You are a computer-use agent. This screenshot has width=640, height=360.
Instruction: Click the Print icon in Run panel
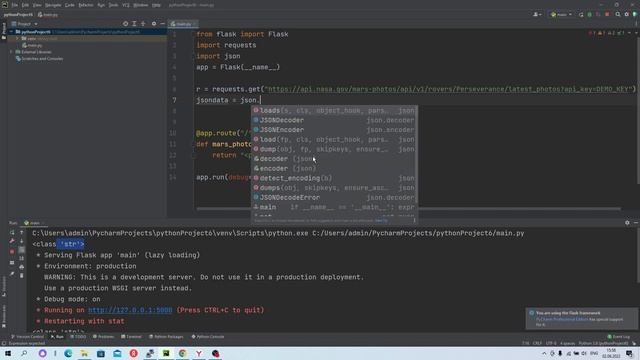pyautogui.click(x=22, y=267)
